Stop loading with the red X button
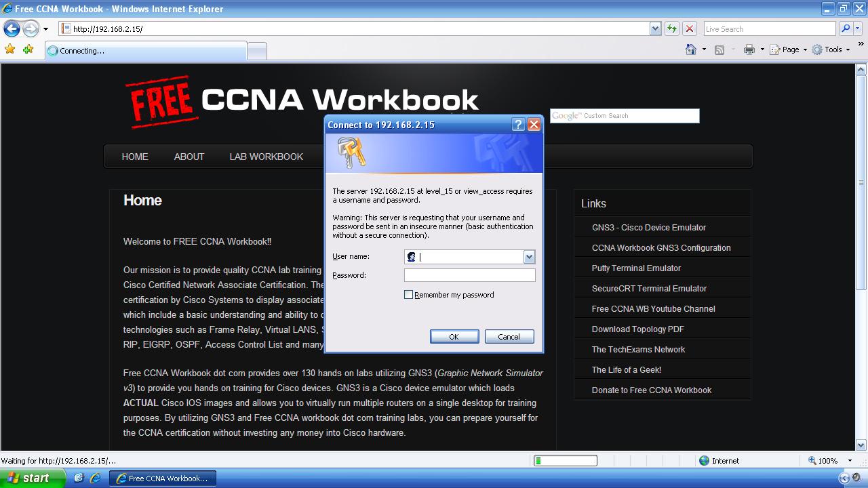The height and width of the screenshot is (488, 868). (690, 28)
